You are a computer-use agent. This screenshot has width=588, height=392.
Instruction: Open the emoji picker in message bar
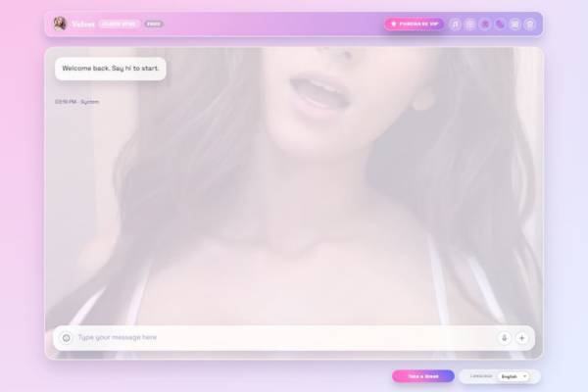point(66,337)
